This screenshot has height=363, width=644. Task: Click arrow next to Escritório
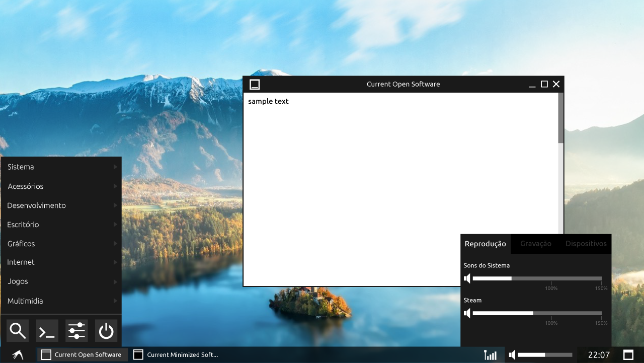(115, 225)
